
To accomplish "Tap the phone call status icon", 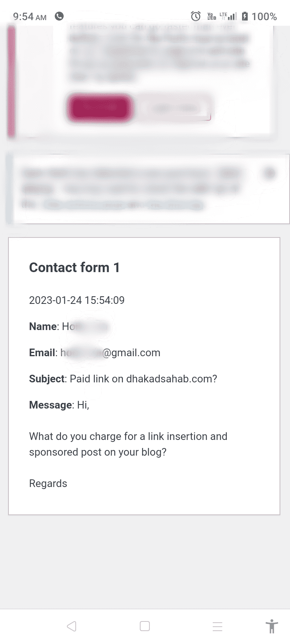I will click(59, 16).
